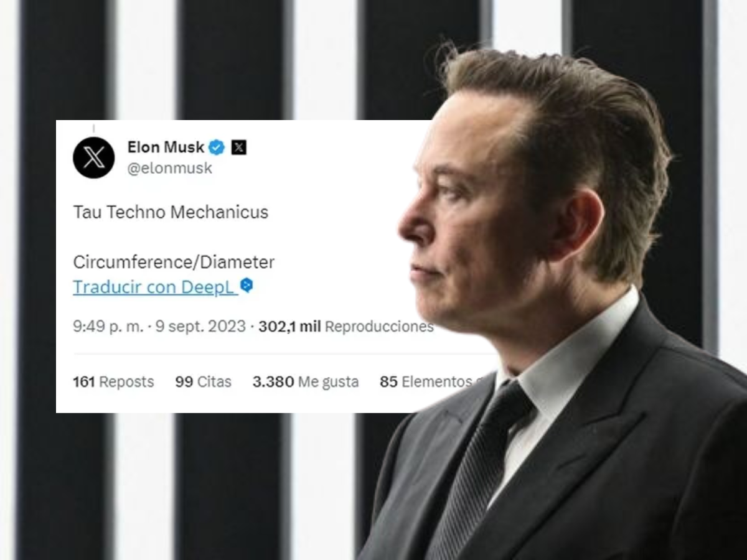Open the 9:49 p. m. timestamp
The width and height of the screenshot is (747, 560).
coord(108,327)
